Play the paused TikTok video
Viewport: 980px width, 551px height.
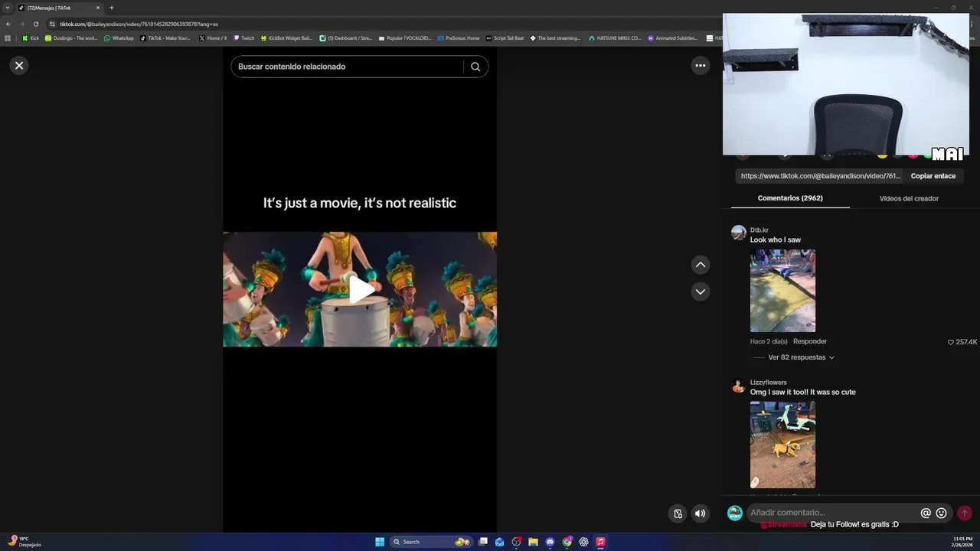click(x=361, y=289)
